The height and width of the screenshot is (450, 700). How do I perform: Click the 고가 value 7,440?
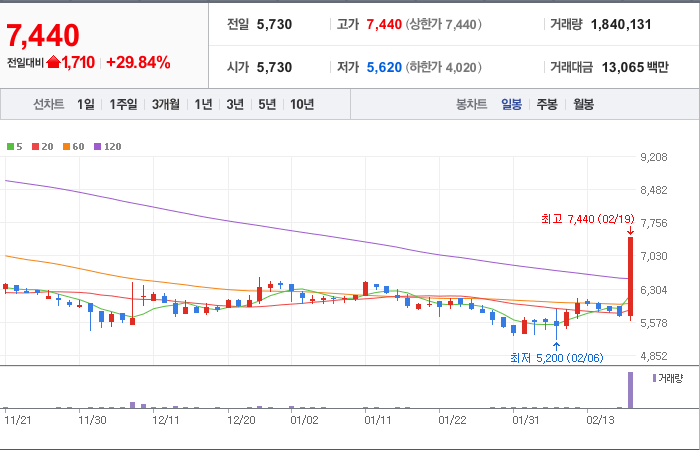(384, 24)
